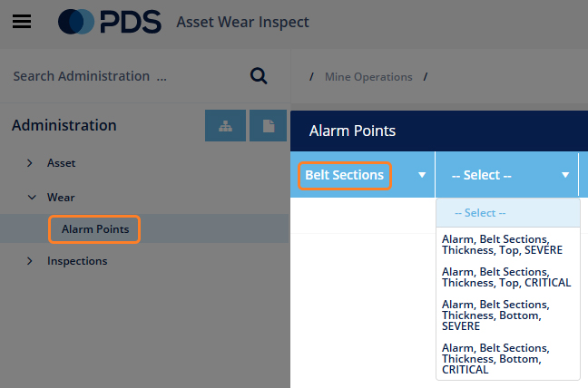Click the search magnifier icon
This screenshot has width=588, height=388.
tap(259, 76)
